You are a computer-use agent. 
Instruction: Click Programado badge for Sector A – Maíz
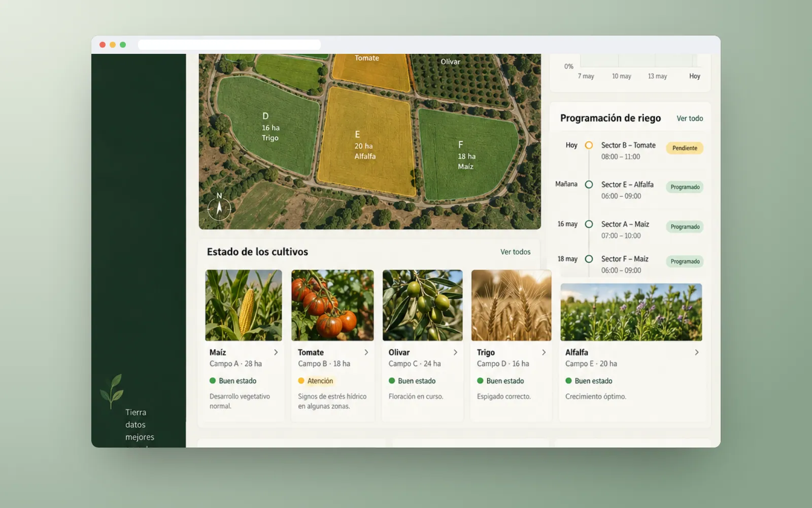pos(685,227)
